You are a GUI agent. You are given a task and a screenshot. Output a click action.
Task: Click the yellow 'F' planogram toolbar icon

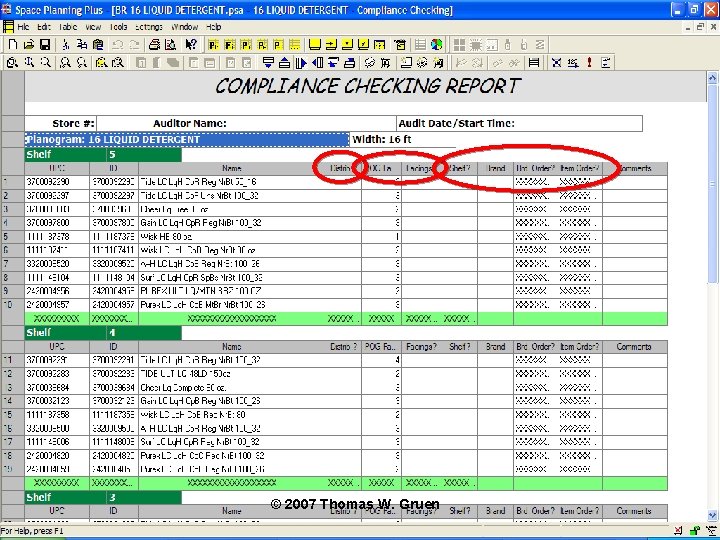click(230, 45)
